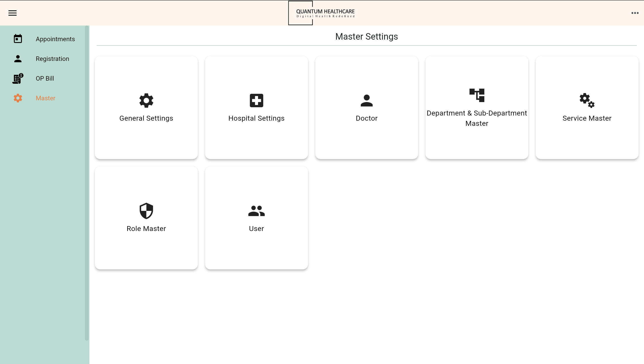
Task: Click the Doctor person icon
Action: 366,100
